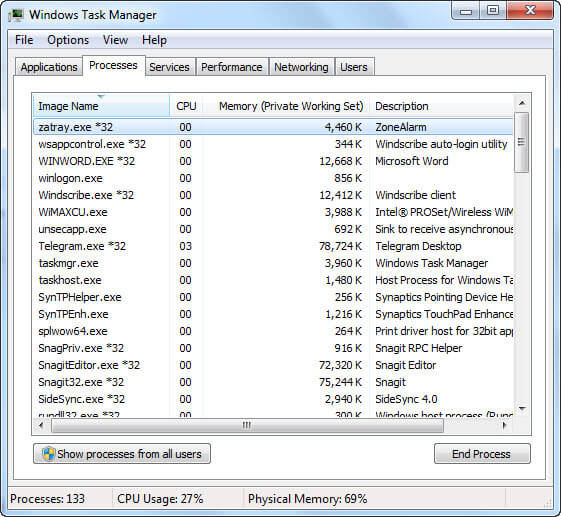Click the Snagit Editor description cell
The image size is (561, 517).
pyautogui.click(x=406, y=365)
